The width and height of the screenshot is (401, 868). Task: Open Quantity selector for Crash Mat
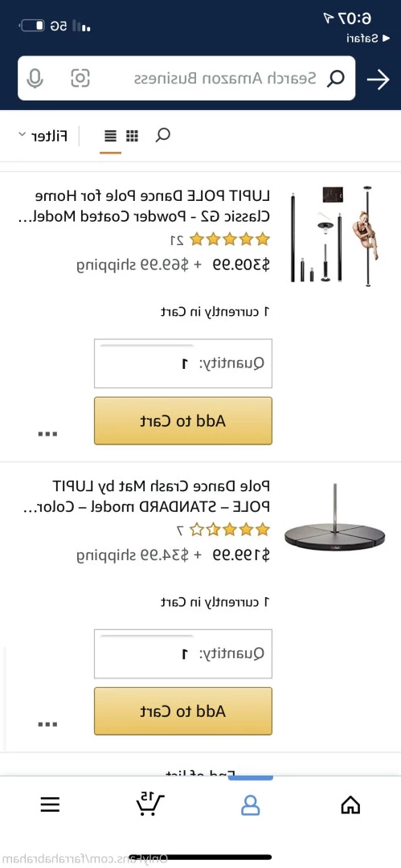point(183,653)
